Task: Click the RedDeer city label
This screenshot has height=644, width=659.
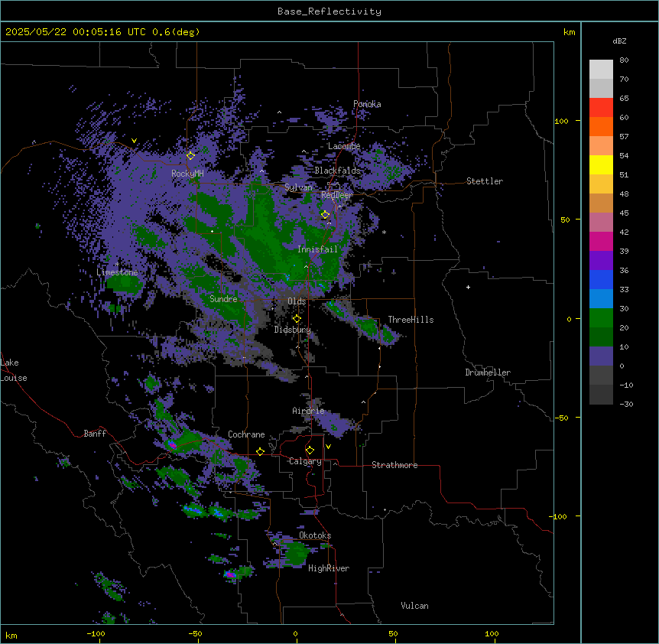Action: [x=337, y=195]
